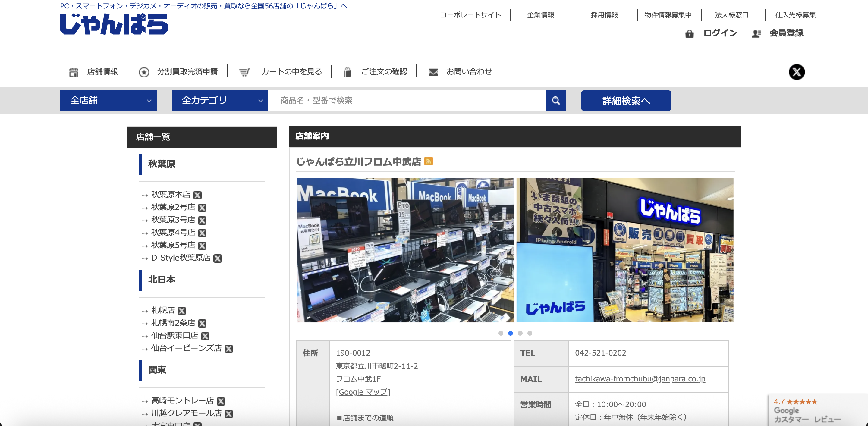Open the 店舗情報 nav link

point(102,72)
